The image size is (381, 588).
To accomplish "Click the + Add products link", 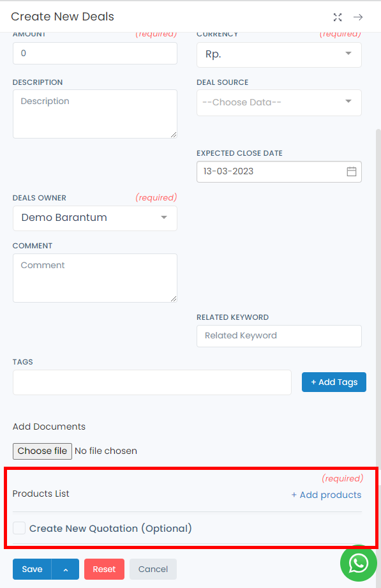I will click(x=326, y=495).
